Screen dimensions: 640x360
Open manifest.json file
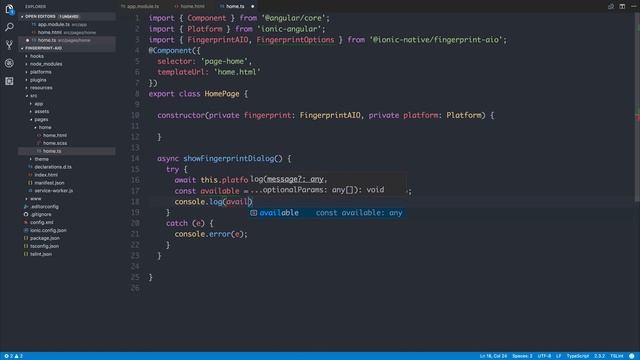coord(49,183)
